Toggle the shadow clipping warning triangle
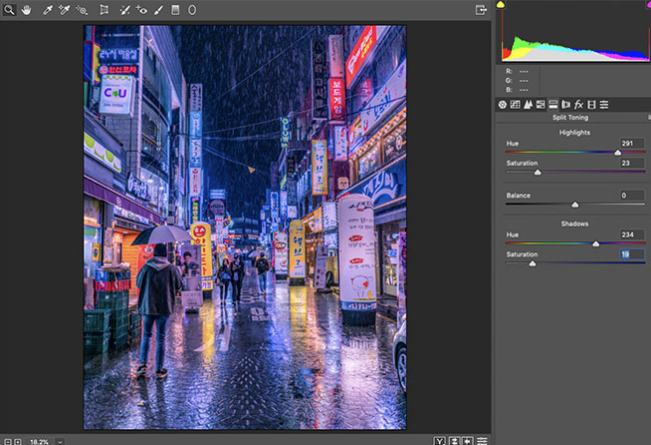The width and height of the screenshot is (651, 445). [x=501, y=4]
